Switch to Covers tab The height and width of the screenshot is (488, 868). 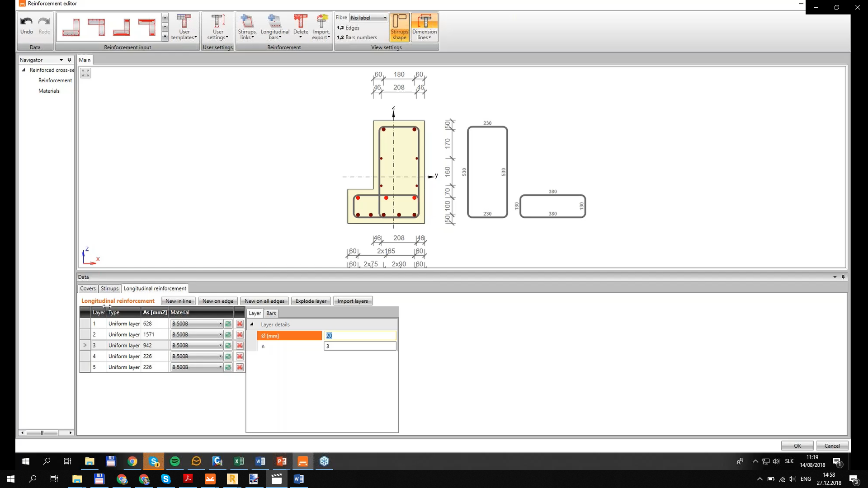(x=88, y=288)
